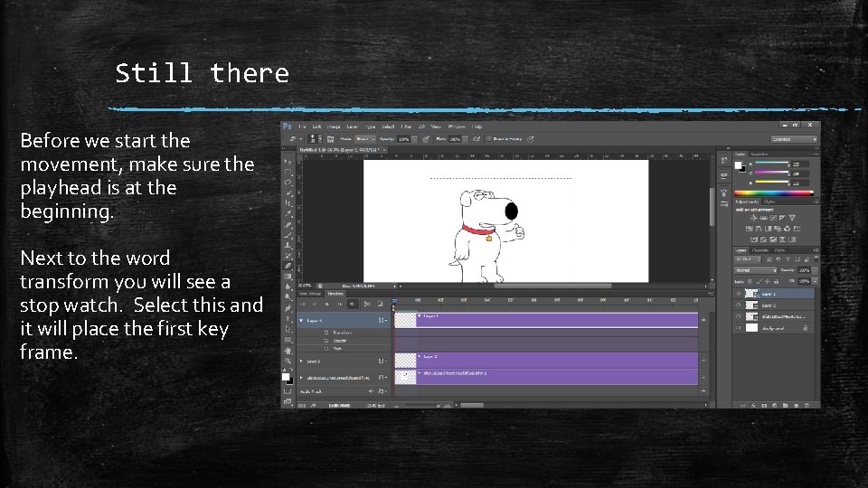Enable the Opacity stopwatch keyframe
The image size is (868, 488).
pyautogui.click(x=326, y=341)
